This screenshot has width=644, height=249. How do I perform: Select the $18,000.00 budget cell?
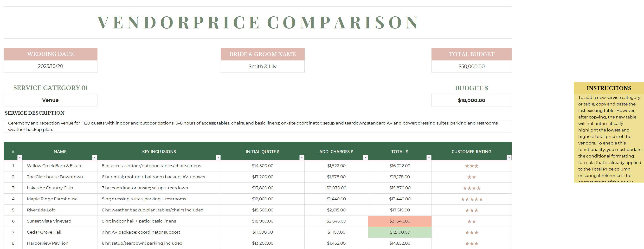[x=471, y=100]
